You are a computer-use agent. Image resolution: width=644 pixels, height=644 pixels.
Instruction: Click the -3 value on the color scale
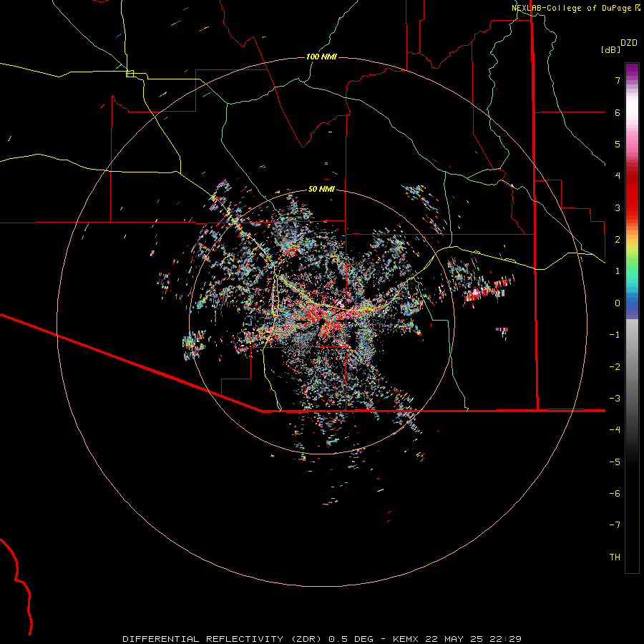pos(615,399)
